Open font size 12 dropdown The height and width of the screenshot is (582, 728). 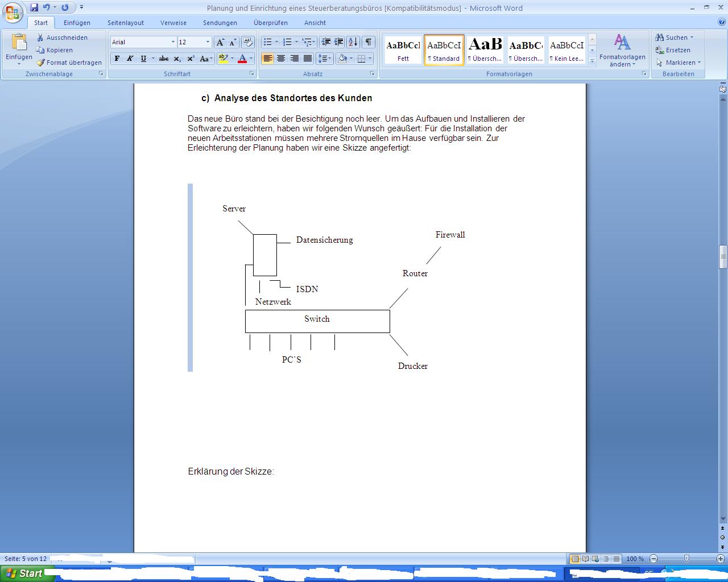point(208,42)
